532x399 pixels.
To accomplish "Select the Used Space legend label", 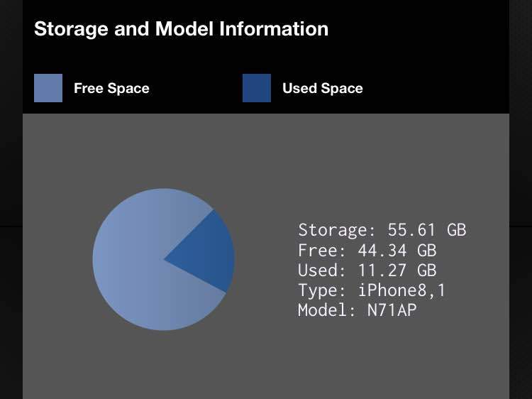I will [x=323, y=88].
